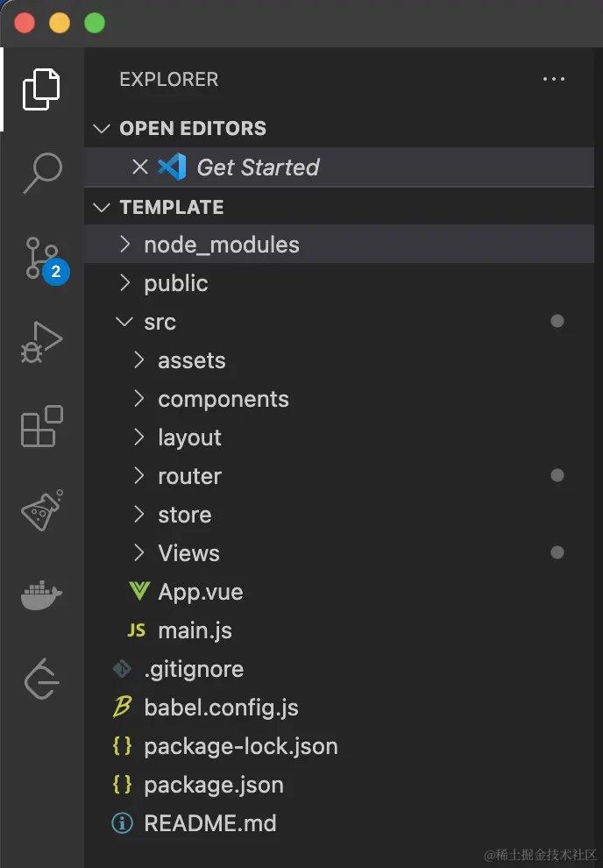Open the App.vue file
This screenshot has width=603, height=868.
(200, 592)
